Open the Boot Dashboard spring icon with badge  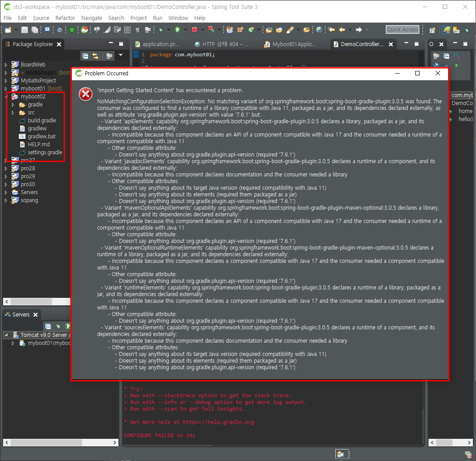click(x=84, y=29)
